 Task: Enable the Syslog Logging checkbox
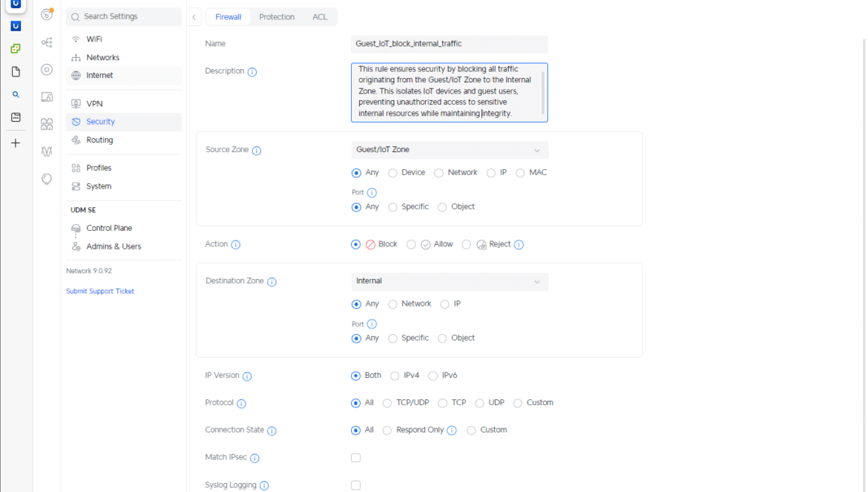coord(356,485)
